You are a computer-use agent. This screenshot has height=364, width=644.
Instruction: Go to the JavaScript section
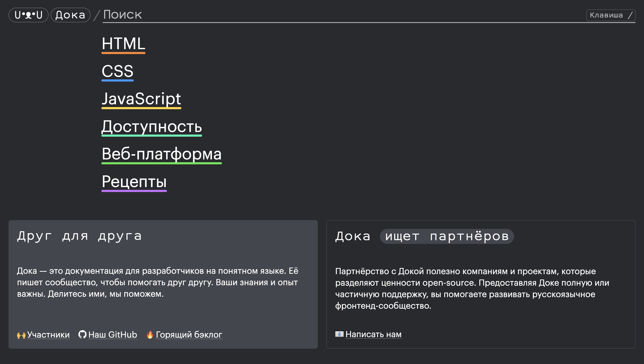click(x=141, y=99)
